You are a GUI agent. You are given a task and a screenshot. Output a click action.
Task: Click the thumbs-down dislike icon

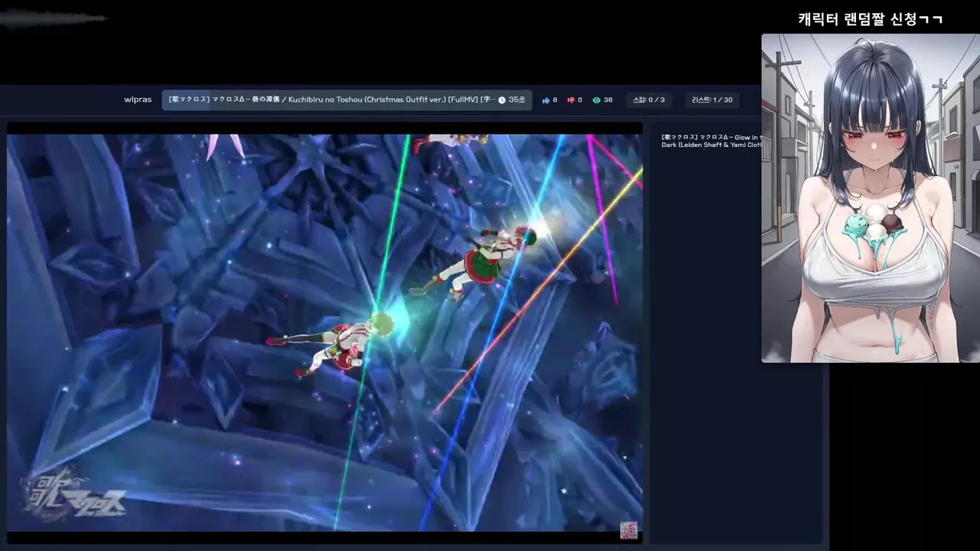tap(570, 100)
